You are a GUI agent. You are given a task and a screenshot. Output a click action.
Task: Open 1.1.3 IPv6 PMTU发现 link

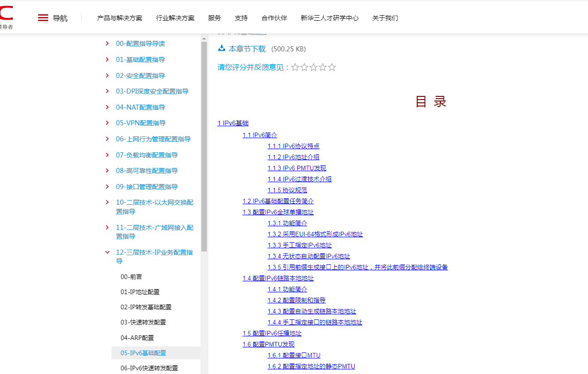pos(297,168)
